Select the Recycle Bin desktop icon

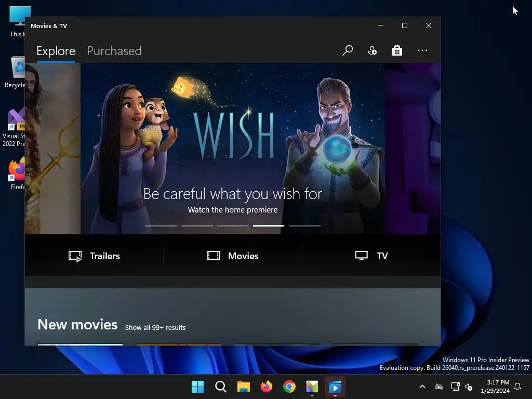[x=15, y=72]
